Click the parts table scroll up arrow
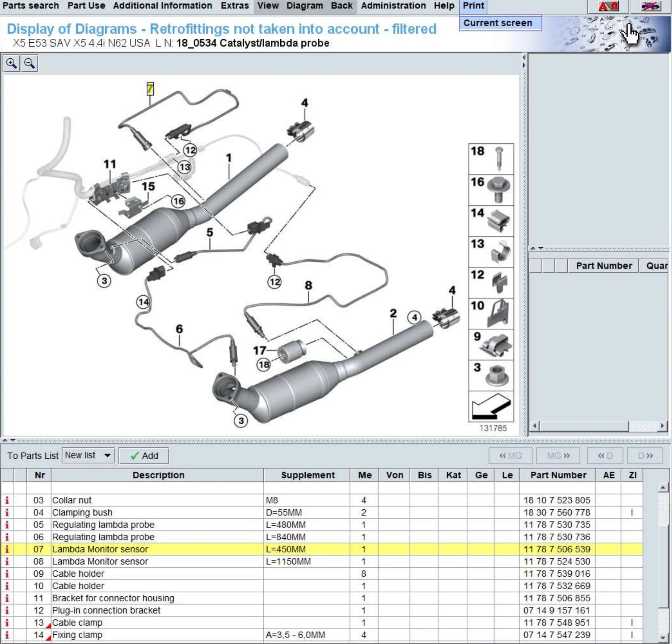The image size is (672, 644). 663,487
